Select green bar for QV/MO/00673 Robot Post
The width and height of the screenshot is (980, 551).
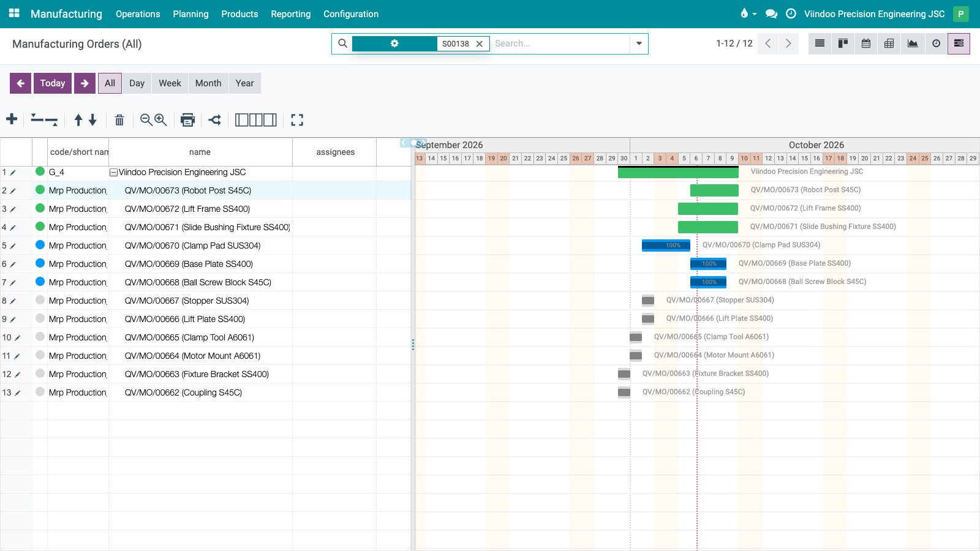click(x=714, y=190)
